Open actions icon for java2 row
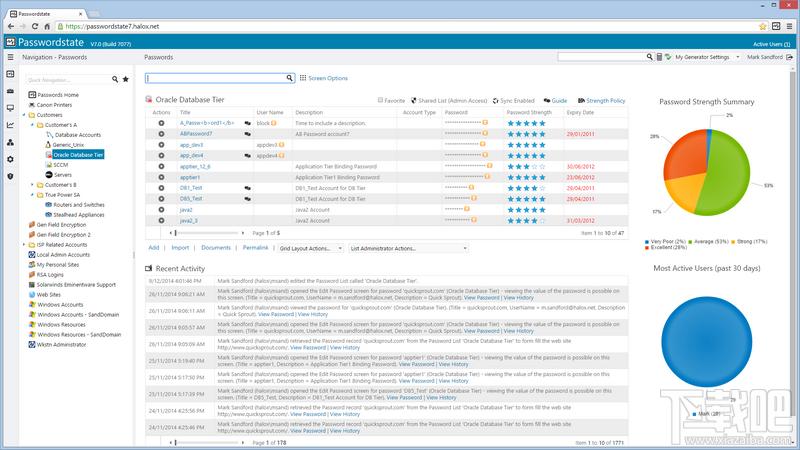Screen dimensions: 800x450 [x=161, y=210]
